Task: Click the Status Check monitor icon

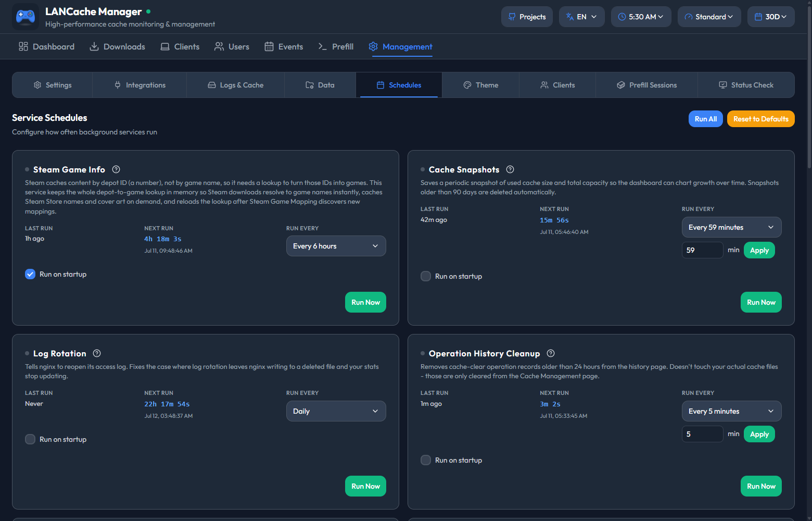Action: pos(723,85)
